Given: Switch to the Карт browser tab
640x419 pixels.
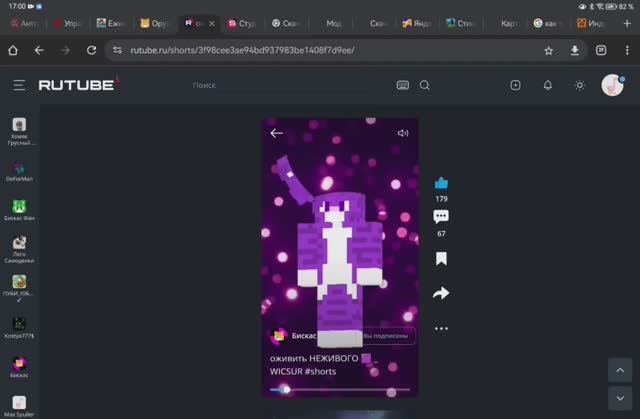Looking at the screenshot, I should (x=509, y=23).
